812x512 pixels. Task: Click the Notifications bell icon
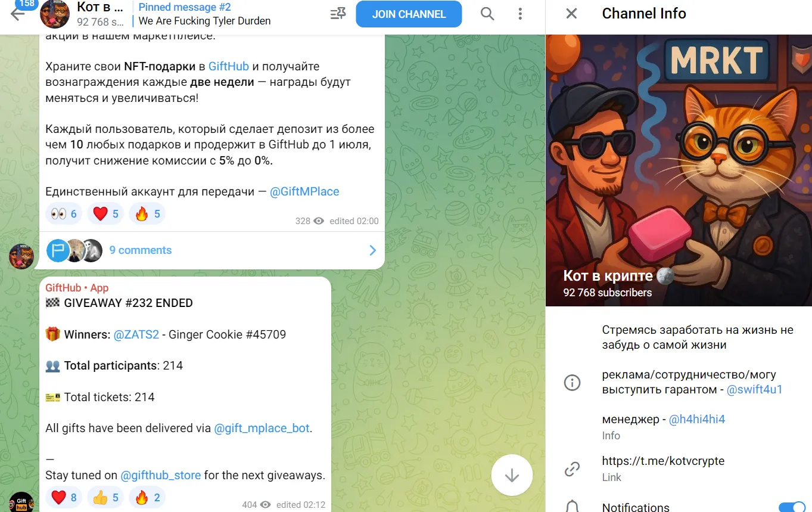[572, 507]
